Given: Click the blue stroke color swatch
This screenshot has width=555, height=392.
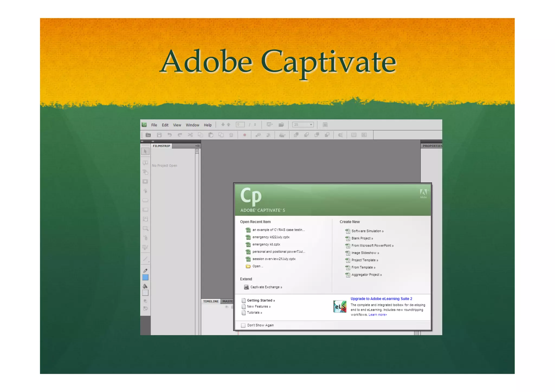Looking at the screenshot, I should [145, 277].
